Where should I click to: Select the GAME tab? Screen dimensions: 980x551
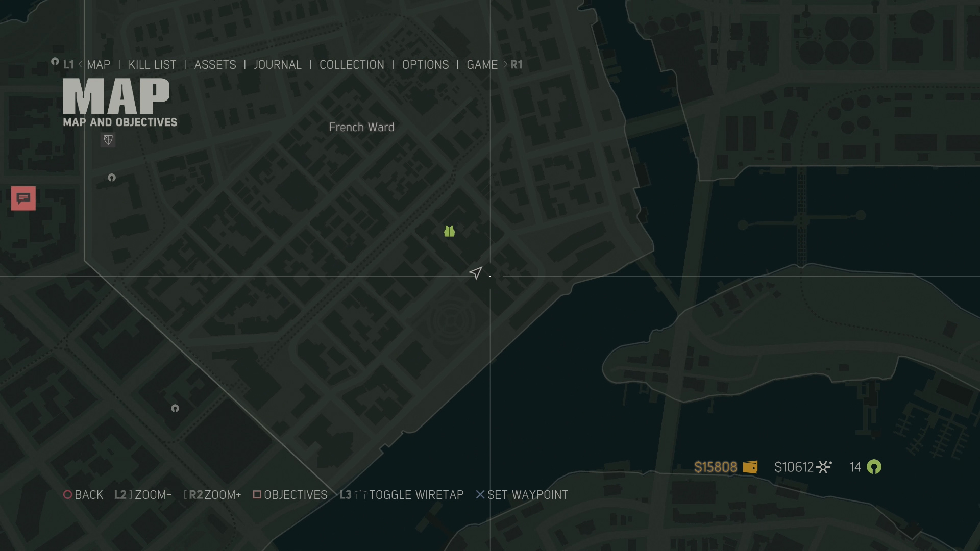point(482,65)
